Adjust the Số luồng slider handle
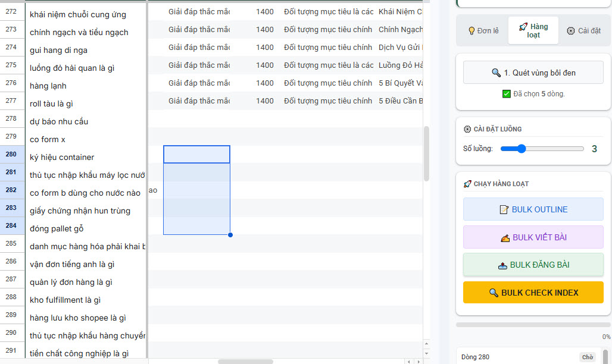This screenshot has height=364, width=612. pyautogui.click(x=522, y=149)
